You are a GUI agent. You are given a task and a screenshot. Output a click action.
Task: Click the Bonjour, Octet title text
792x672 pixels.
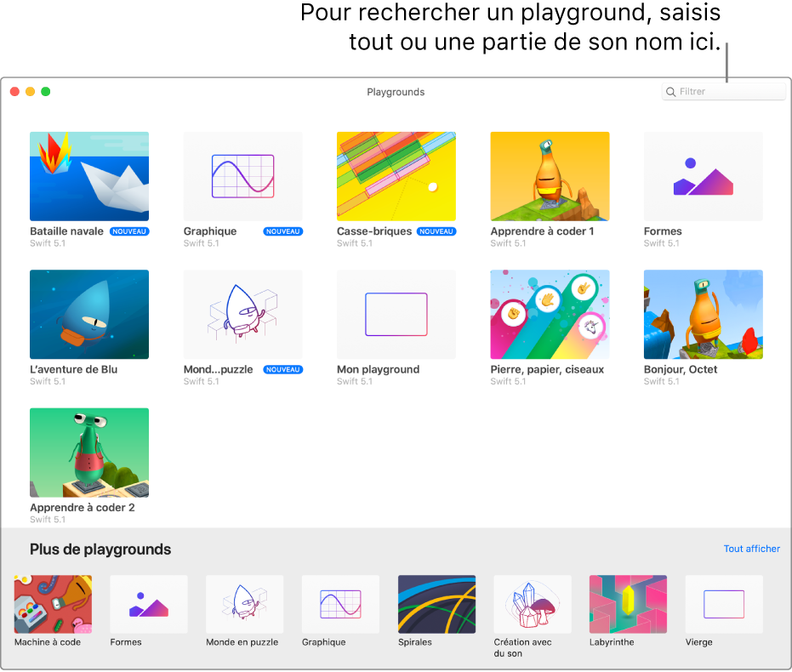point(681,369)
